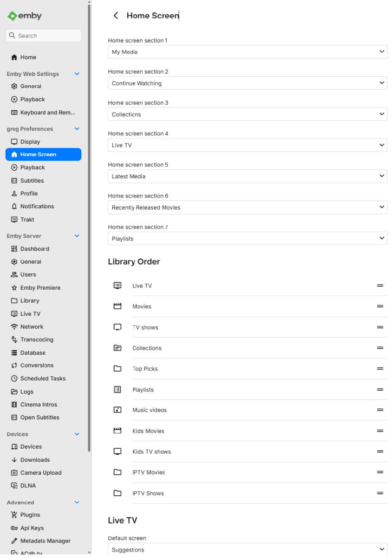The height and width of the screenshot is (558, 392).
Task: Click the Transcoding sidebar icon
Action: pyautogui.click(x=14, y=340)
